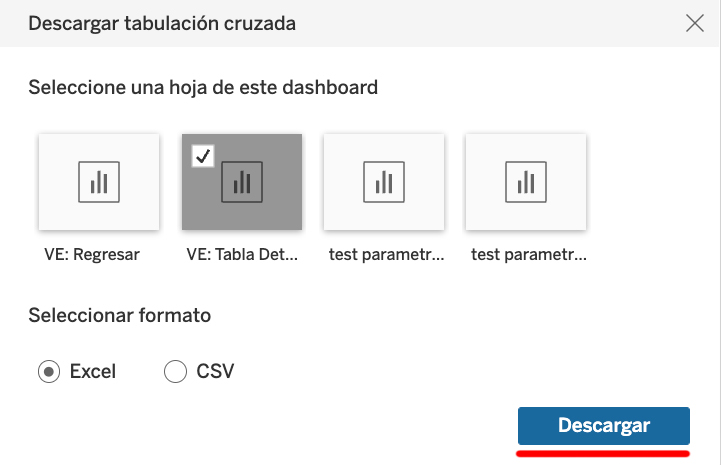Select the Excel format radio button
Image resolution: width=721 pixels, height=465 pixels.
[49, 371]
